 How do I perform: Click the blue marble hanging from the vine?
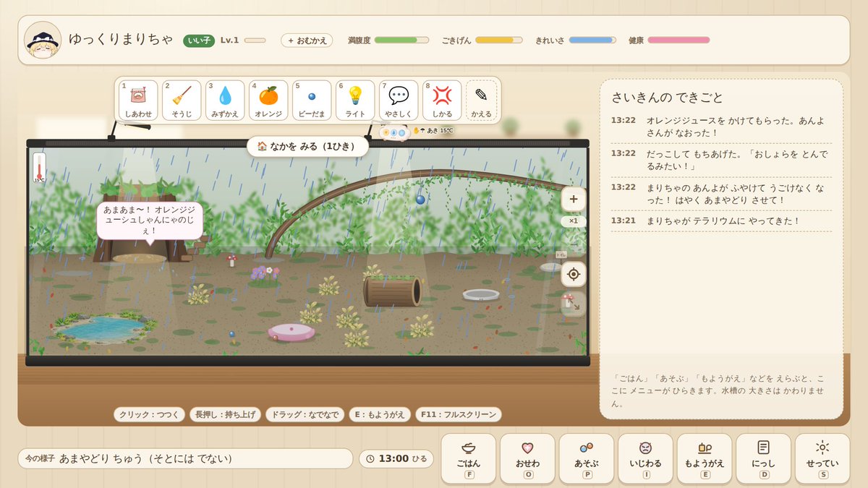420,200
